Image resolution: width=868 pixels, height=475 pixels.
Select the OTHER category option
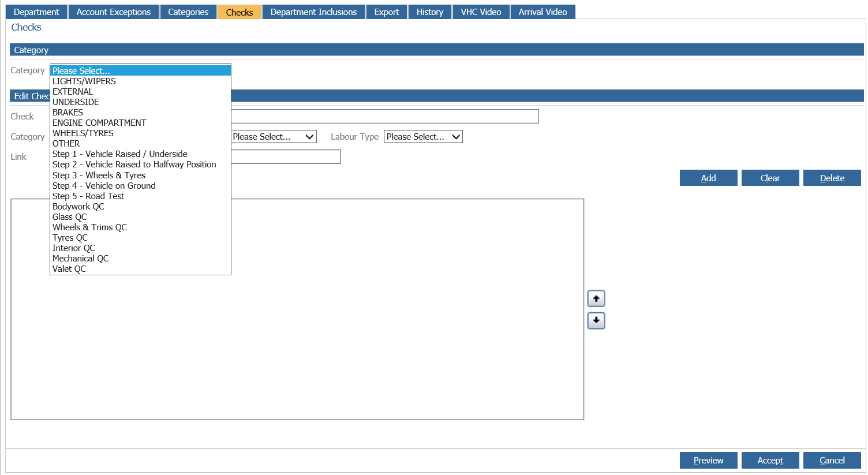click(140, 143)
